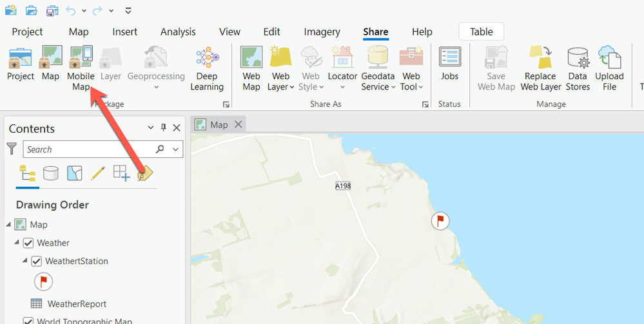Click the Geodata Service icon

[378, 57]
